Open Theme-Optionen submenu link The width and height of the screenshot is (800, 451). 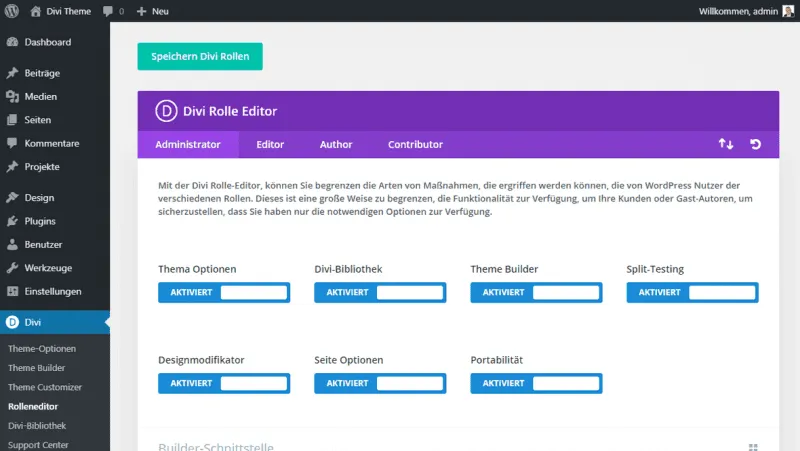click(42, 348)
